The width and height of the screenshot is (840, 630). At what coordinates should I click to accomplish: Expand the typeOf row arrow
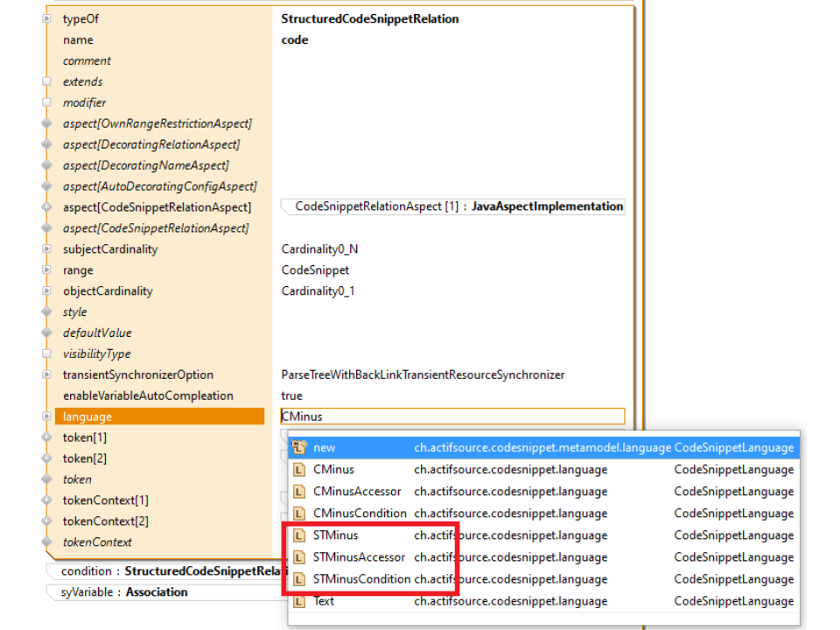click(47, 18)
